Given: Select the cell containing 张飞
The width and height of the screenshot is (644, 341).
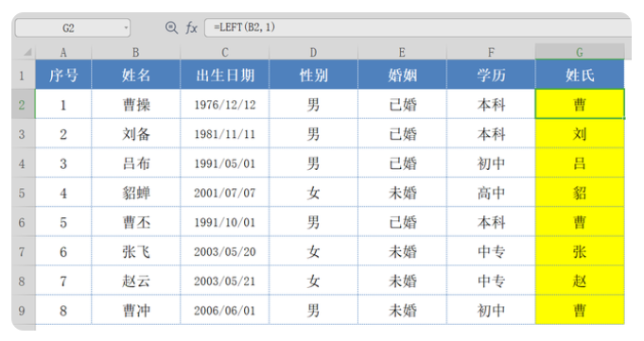Looking at the screenshot, I should point(135,251).
